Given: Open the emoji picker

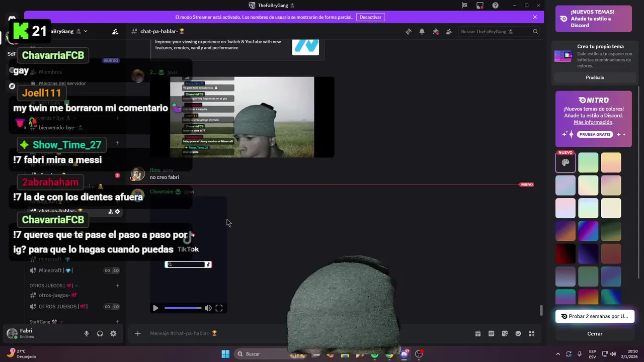Looking at the screenshot, I should 518,333.
